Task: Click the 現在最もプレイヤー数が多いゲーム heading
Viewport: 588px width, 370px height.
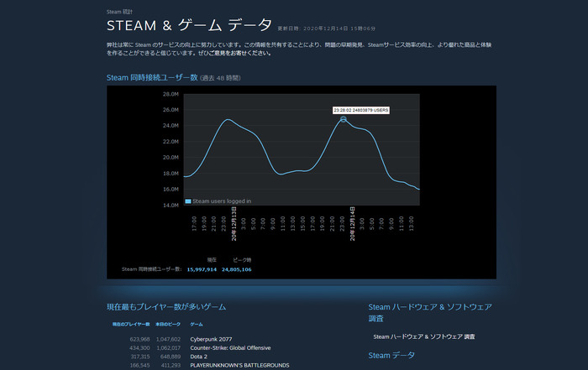Action: (166, 307)
